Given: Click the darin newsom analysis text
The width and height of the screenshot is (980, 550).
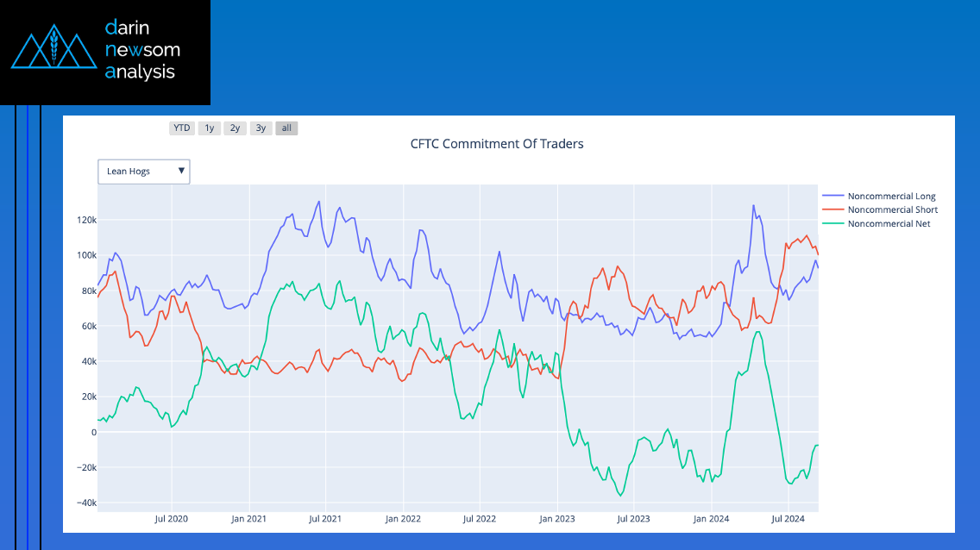Looking at the screenshot, I should (142, 49).
